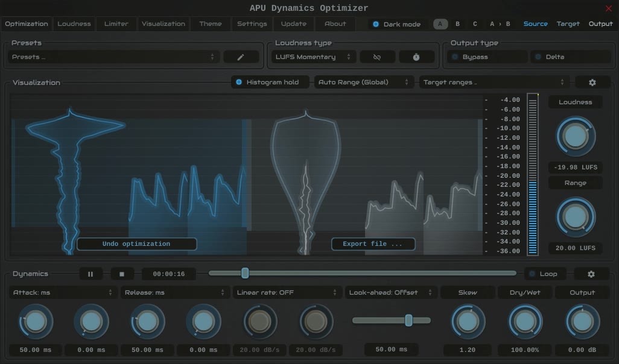
Task: Switch to Limiter tab
Action: 116,24
